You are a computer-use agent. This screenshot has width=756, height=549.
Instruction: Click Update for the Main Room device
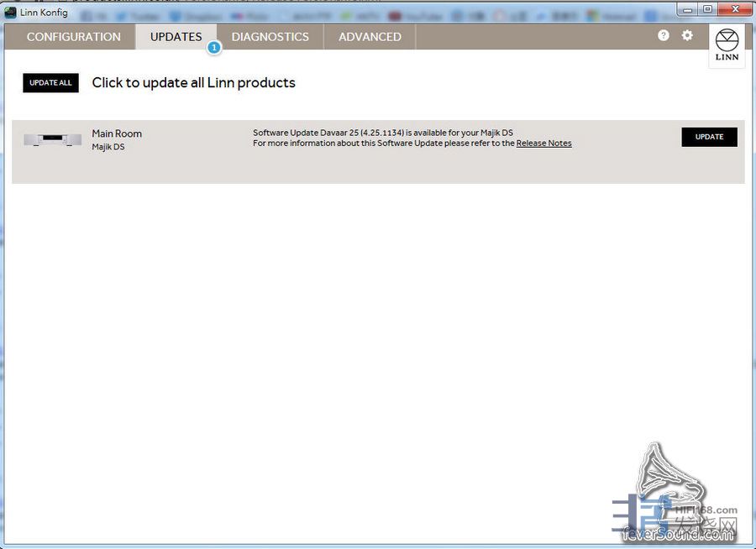(709, 137)
